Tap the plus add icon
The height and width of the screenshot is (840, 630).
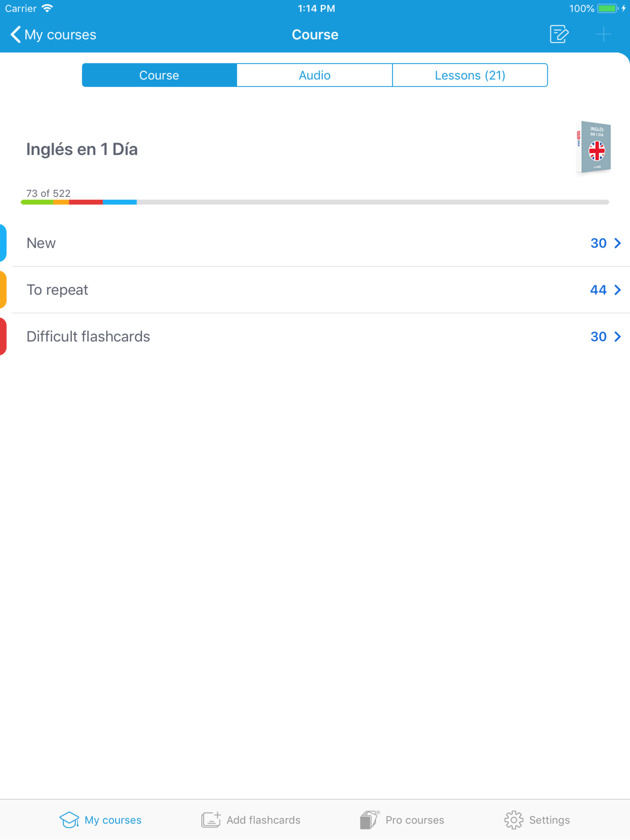[x=603, y=34]
